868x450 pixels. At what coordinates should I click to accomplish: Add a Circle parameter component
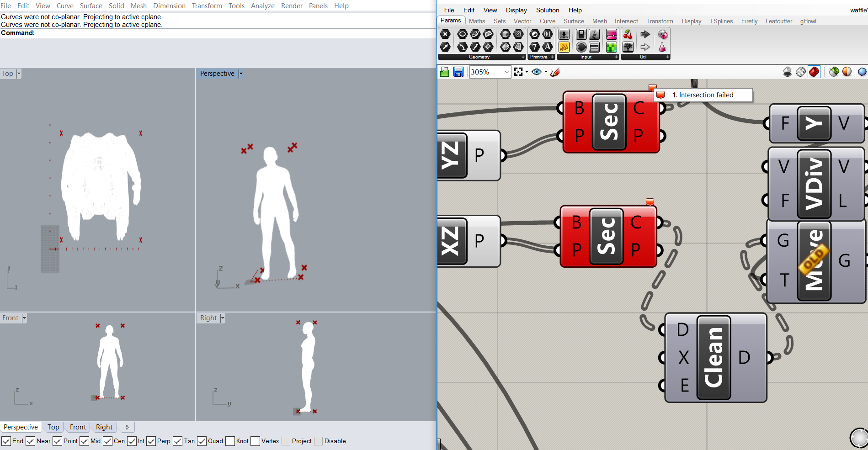[x=463, y=34]
